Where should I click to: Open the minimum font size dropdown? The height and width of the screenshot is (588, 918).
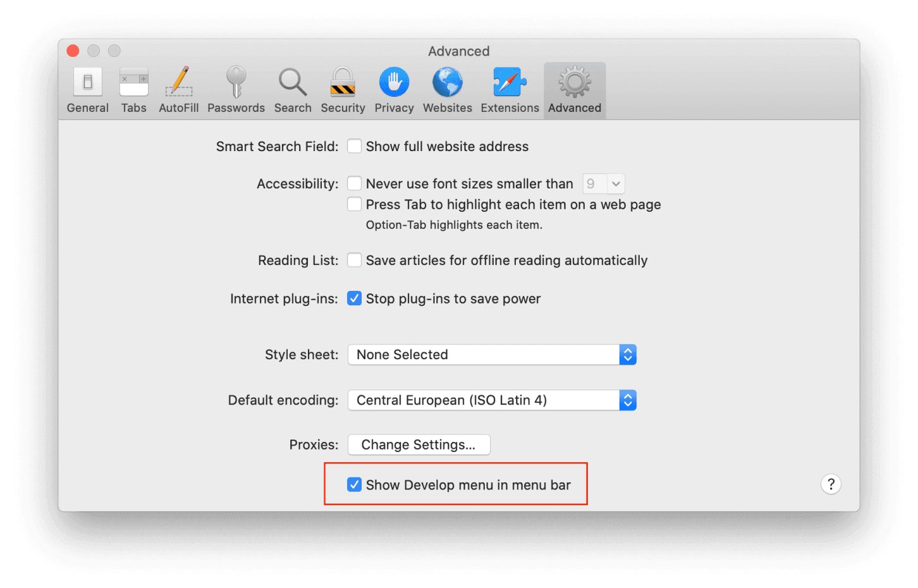[x=604, y=184]
